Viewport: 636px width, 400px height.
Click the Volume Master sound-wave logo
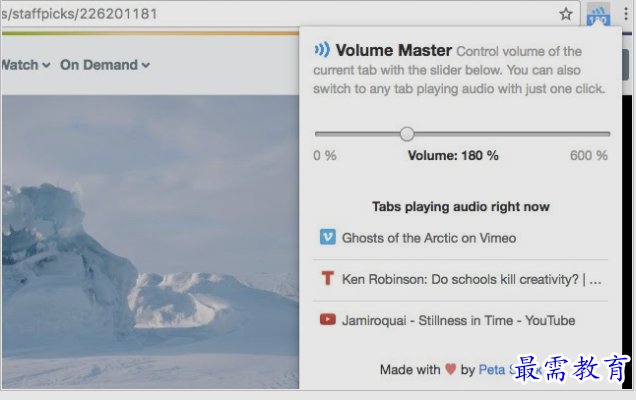tap(322, 50)
